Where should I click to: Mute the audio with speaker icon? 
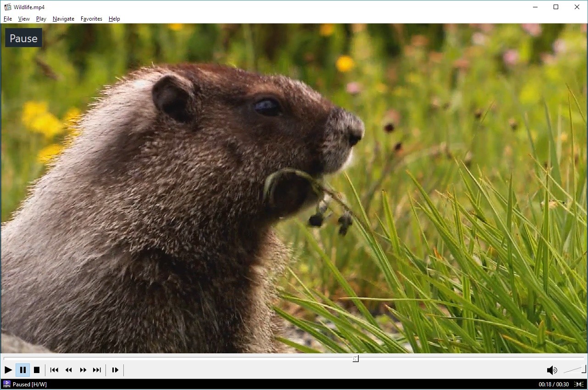click(x=551, y=370)
